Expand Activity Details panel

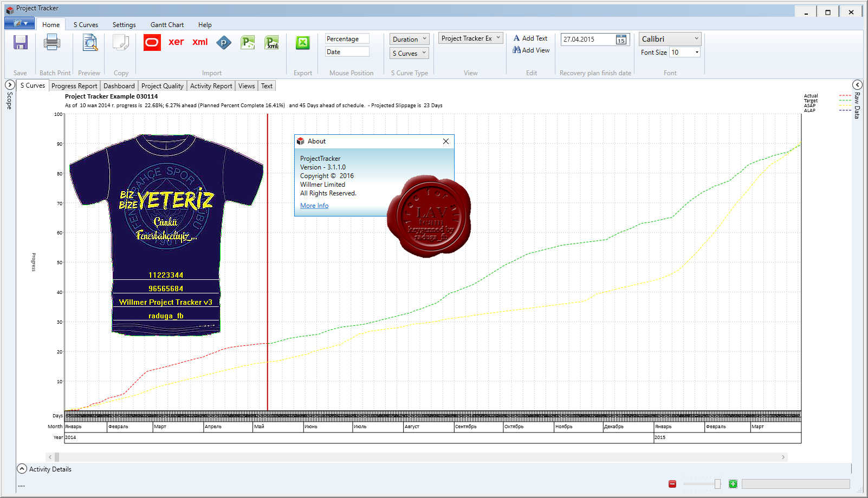point(22,469)
